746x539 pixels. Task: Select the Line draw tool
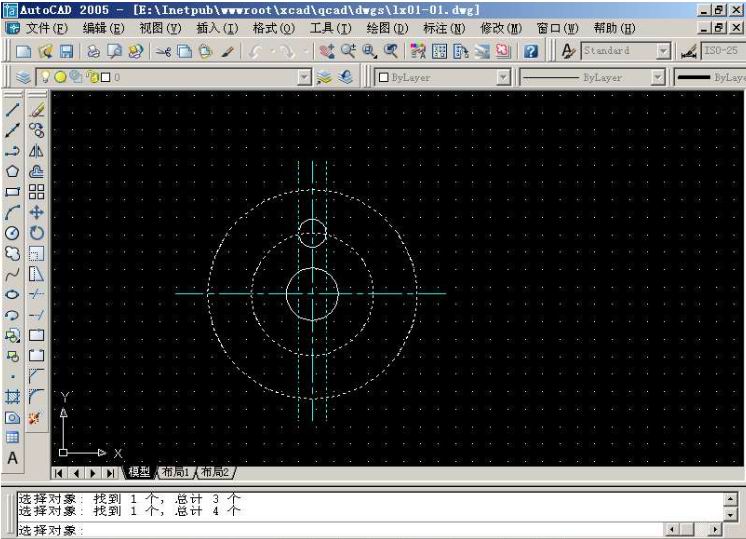[12, 109]
